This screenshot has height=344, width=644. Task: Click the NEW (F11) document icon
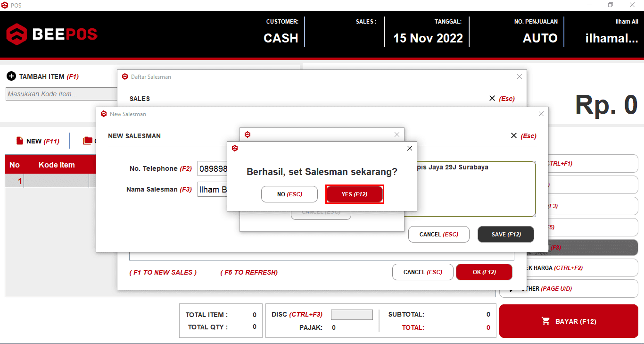(x=20, y=141)
